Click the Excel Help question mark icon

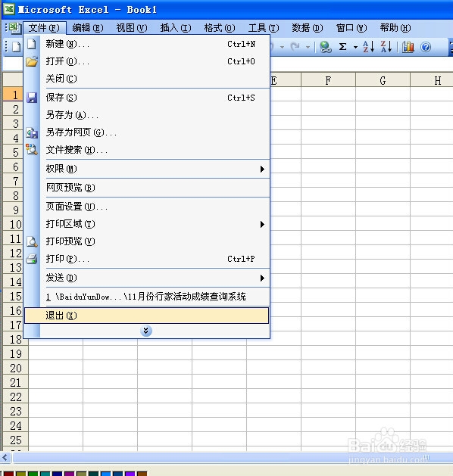click(426, 47)
